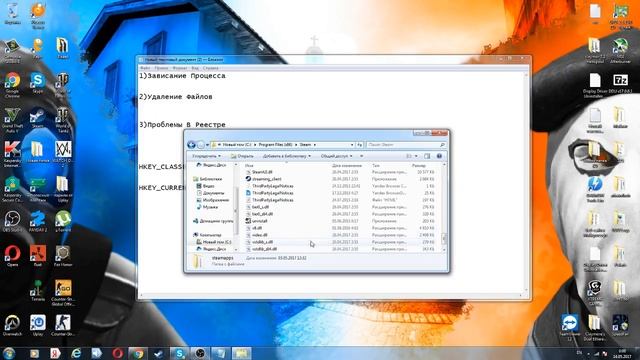The image size is (640, 360).
Task: Open Watch Dogs 2 desktop shortcut
Action: (63, 154)
